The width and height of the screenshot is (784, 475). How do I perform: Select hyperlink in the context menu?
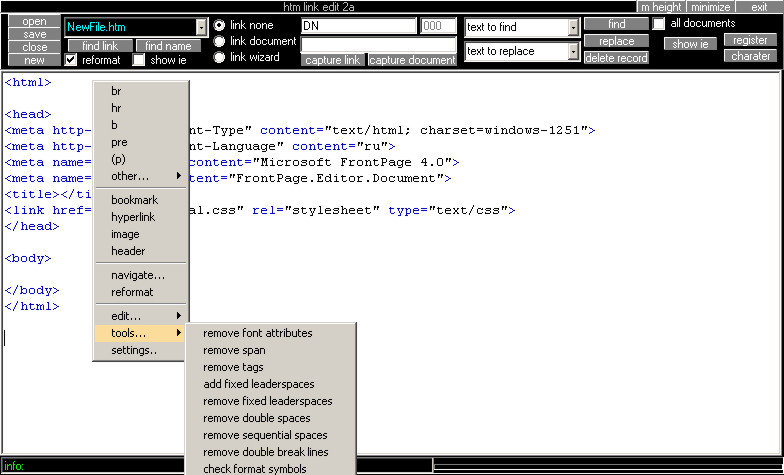click(141, 217)
